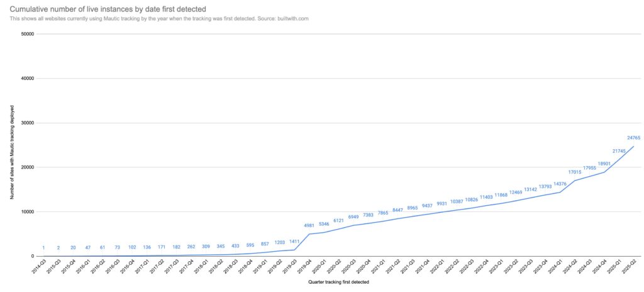This screenshot has width=644, height=292.
Task: Select the 1411 data label
Action: click(x=294, y=241)
